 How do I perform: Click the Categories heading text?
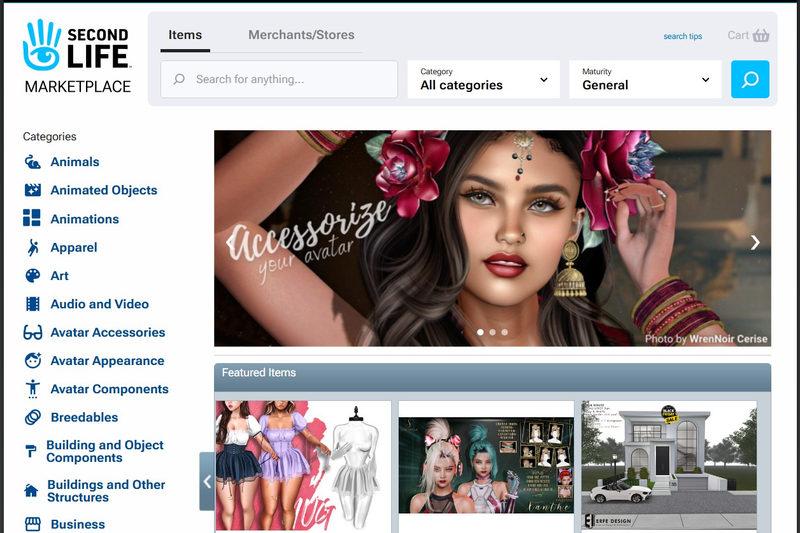click(x=49, y=137)
